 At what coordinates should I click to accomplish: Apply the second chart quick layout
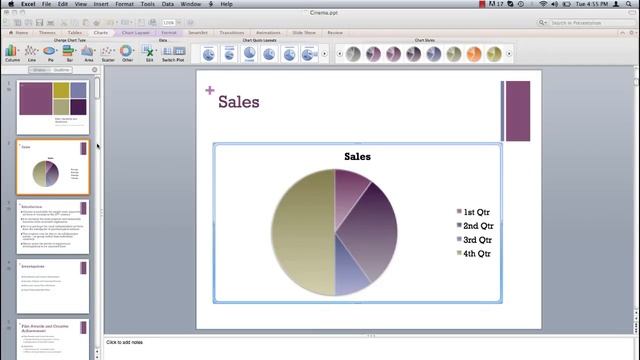point(229,53)
